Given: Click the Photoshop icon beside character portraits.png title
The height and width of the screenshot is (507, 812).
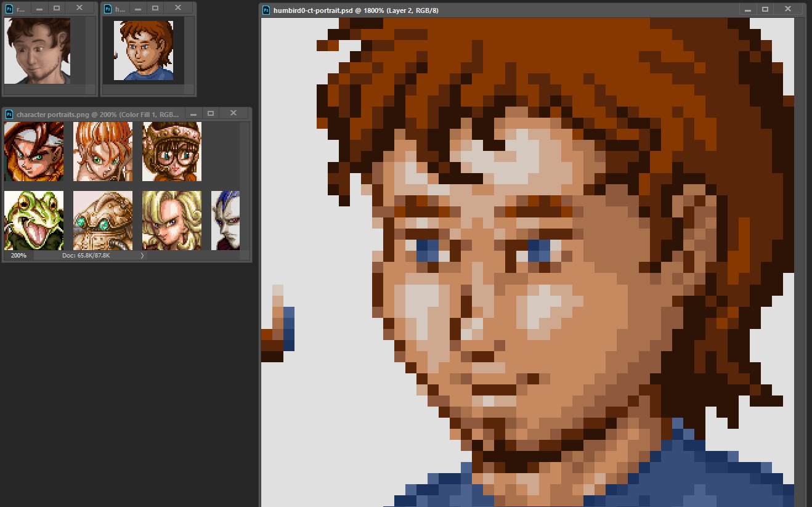Looking at the screenshot, I should pos(9,115).
